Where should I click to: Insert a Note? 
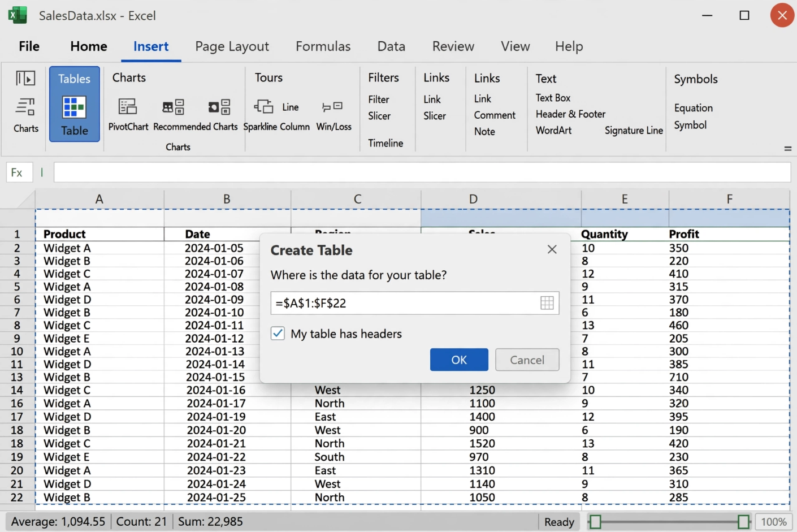(484, 131)
